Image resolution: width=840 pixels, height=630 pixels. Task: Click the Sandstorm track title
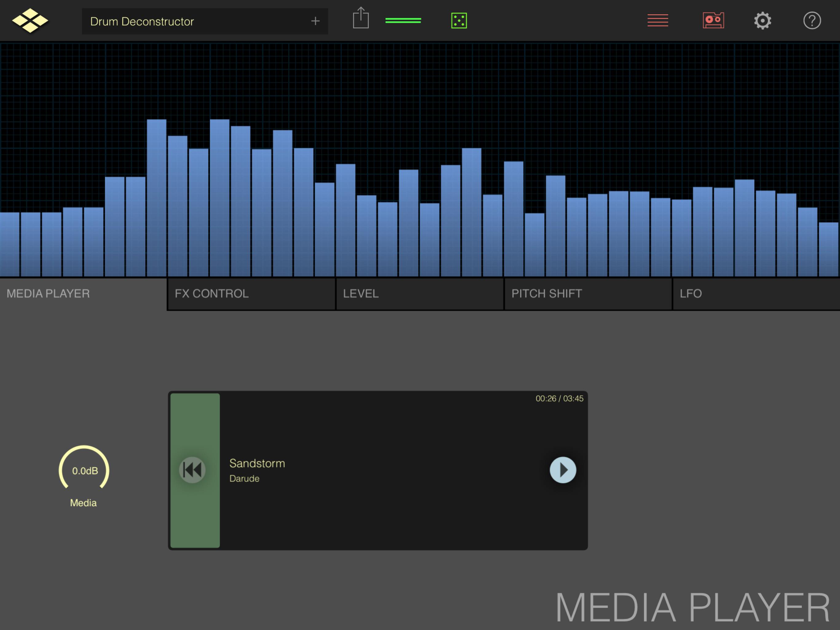pyautogui.click(x=257, y=463)
